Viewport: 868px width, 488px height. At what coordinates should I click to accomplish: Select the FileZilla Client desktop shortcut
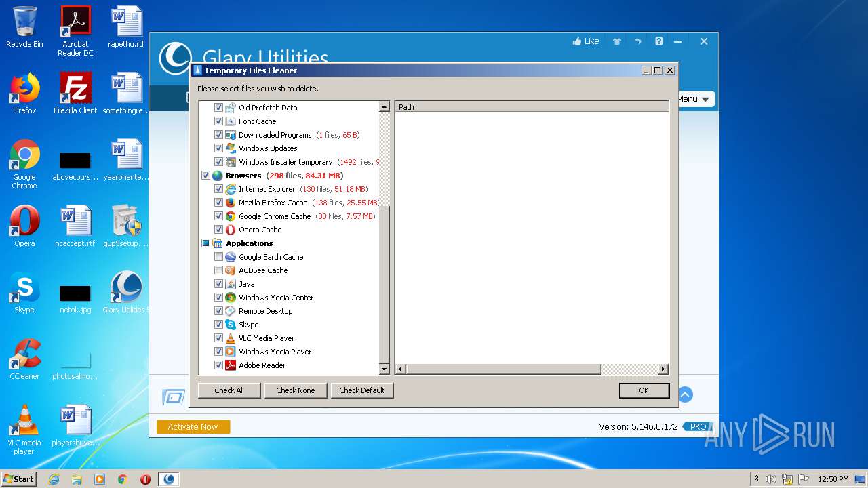coord(75,94)
